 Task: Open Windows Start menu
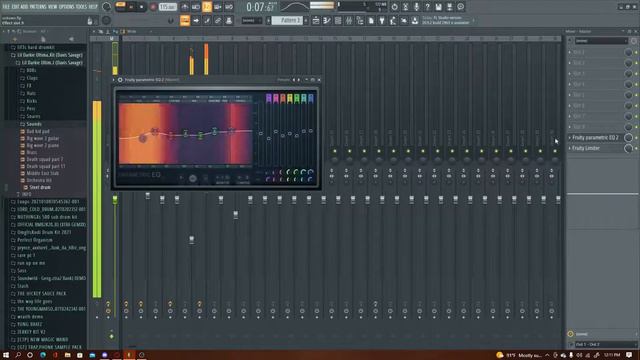click(6, 355)
